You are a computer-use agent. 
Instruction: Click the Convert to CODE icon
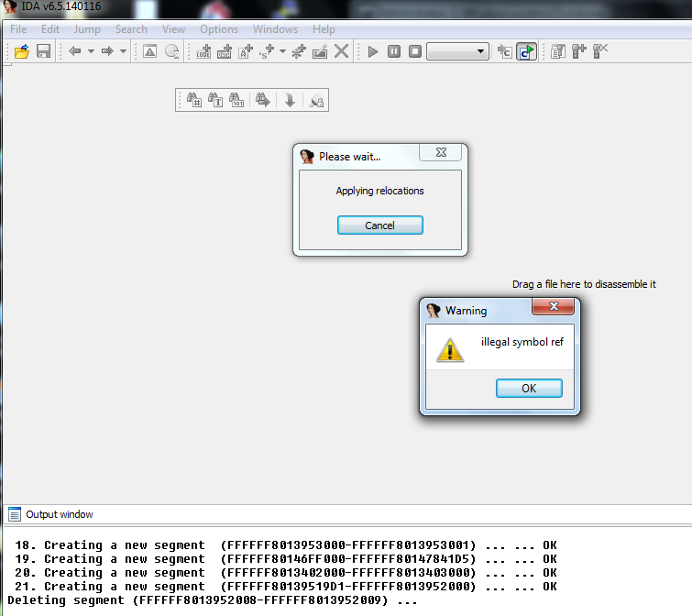pos(203,51)
